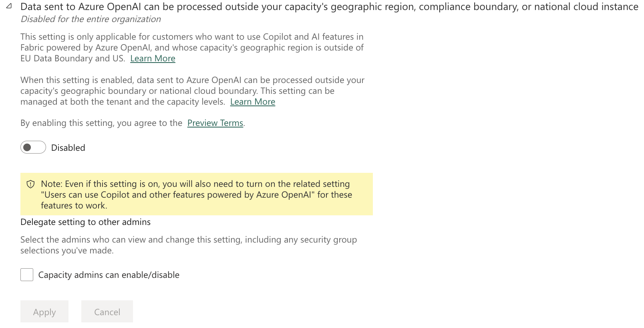Select the yellow note banner about related settings
Image resolution: width=644 pixels, height=328 pixels.
(x=196, y=194)
